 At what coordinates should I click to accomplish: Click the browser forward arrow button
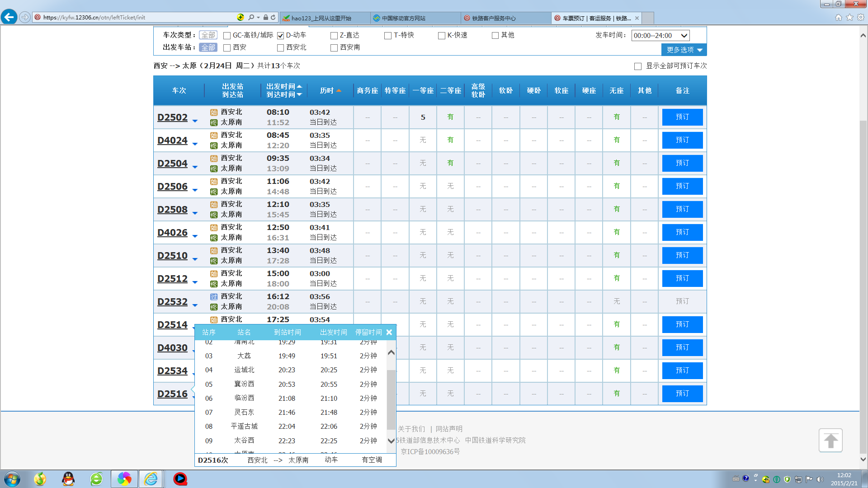(x=25, y=17)
